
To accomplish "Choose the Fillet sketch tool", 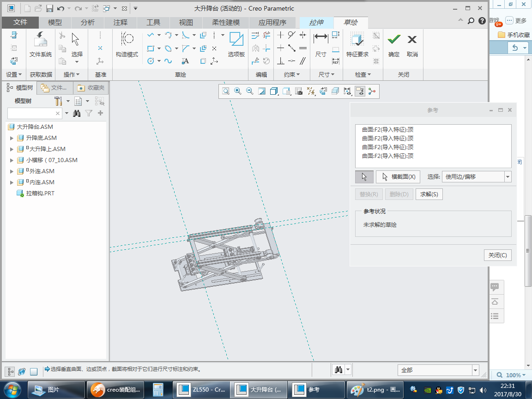I will coord(186,35).
